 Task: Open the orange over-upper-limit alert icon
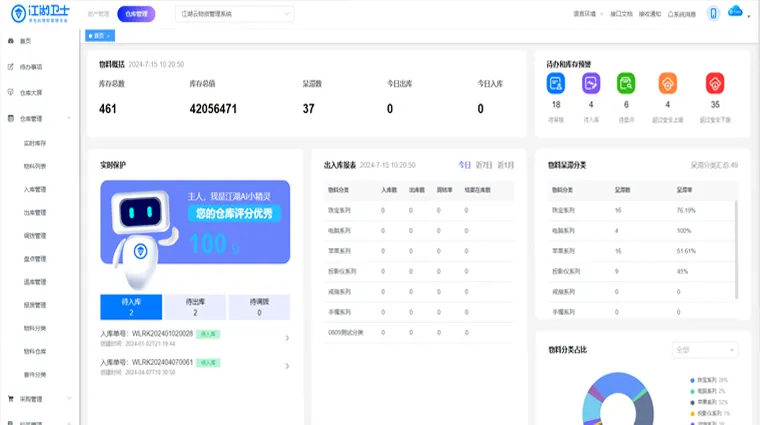pyautogui.click(x=667, y=83)
